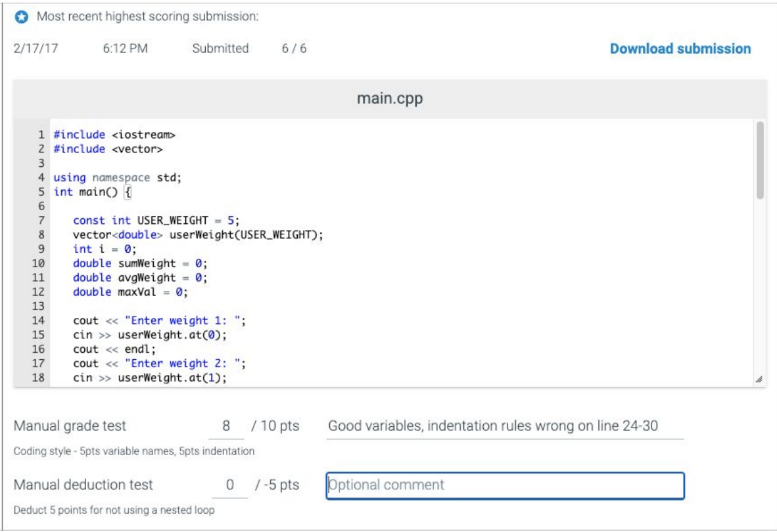Click the code editor's vertical scrollbar thumb
Viewport: 777px width, 532px height.
coord(760,160)
